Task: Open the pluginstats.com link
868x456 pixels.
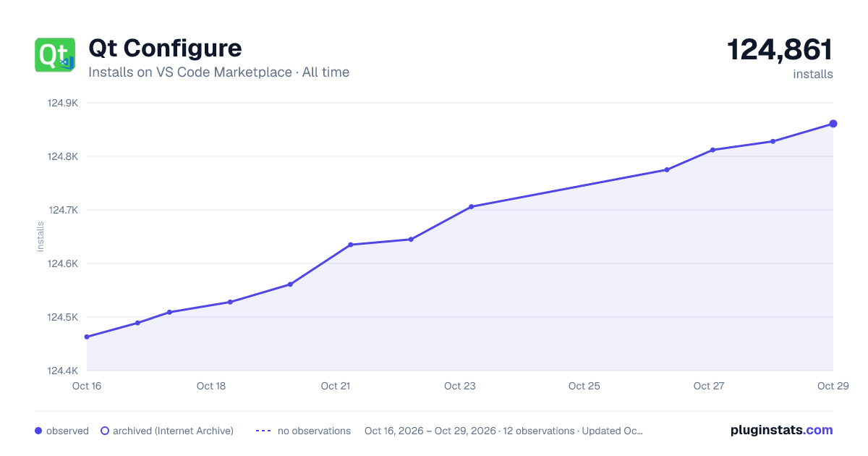Action: 782,430
